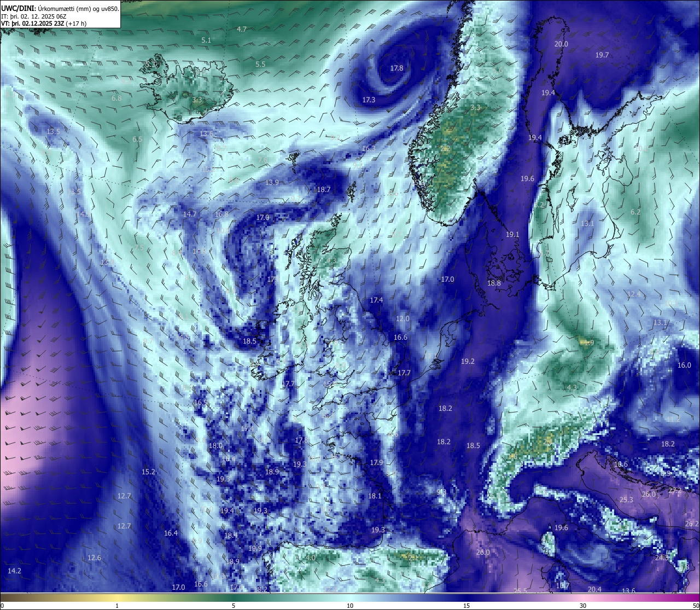The height and width of the screenshot is (610, 700).
Task: Click the 5.1 value label
Action: (206, 40)
